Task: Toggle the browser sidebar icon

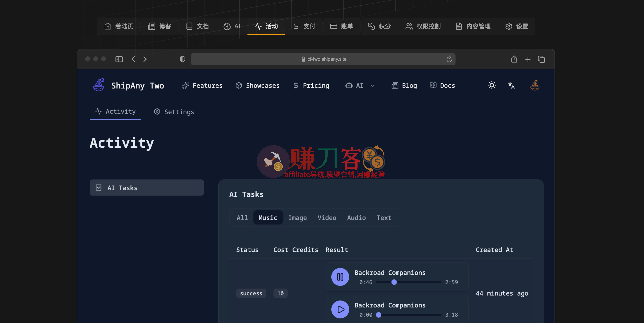Action: point(119,59)
